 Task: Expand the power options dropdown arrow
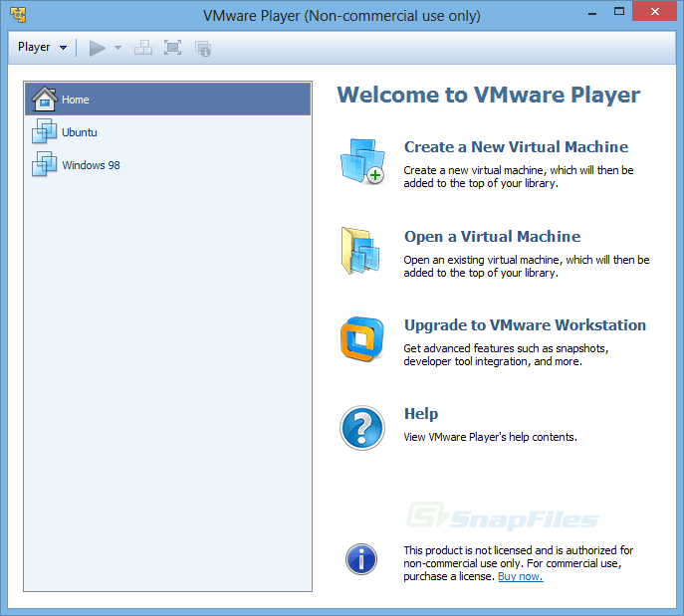117,48
